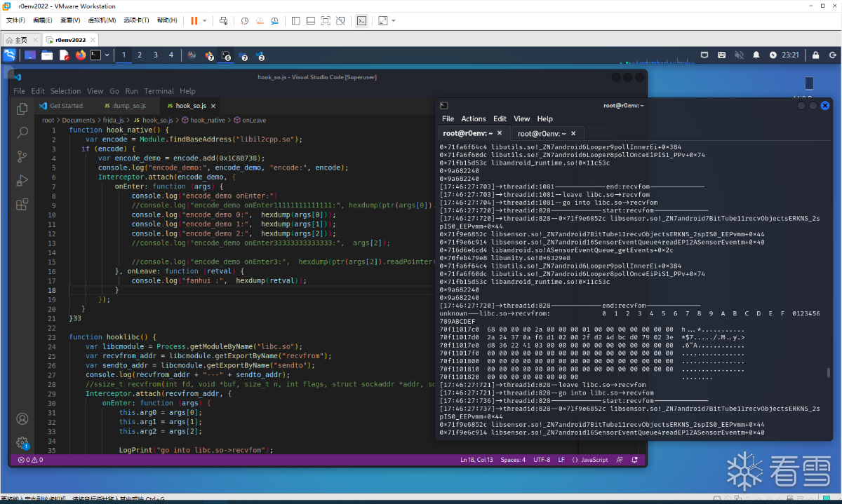Click log out icon in Kali panel

(832, 55)
